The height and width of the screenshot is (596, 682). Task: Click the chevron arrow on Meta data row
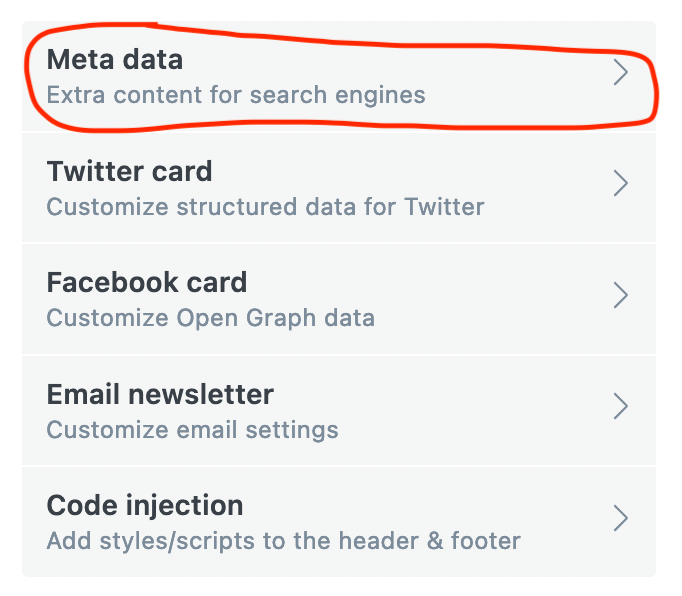(621, 73)
